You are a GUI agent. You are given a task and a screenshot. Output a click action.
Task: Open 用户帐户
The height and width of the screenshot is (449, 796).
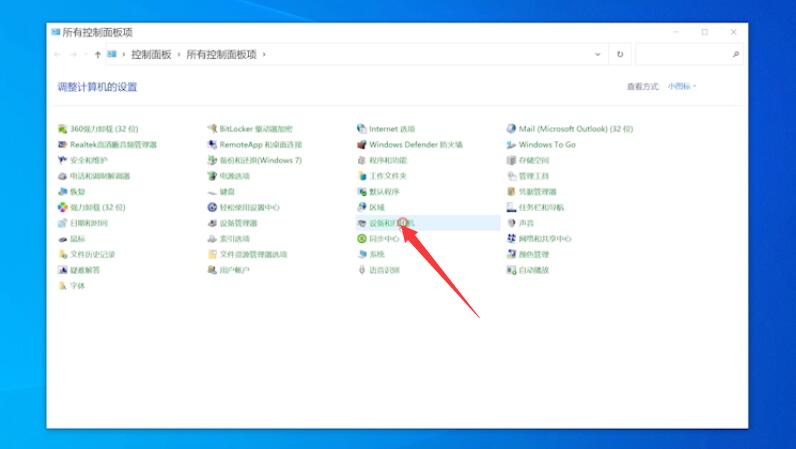click(x=228, y=270)
